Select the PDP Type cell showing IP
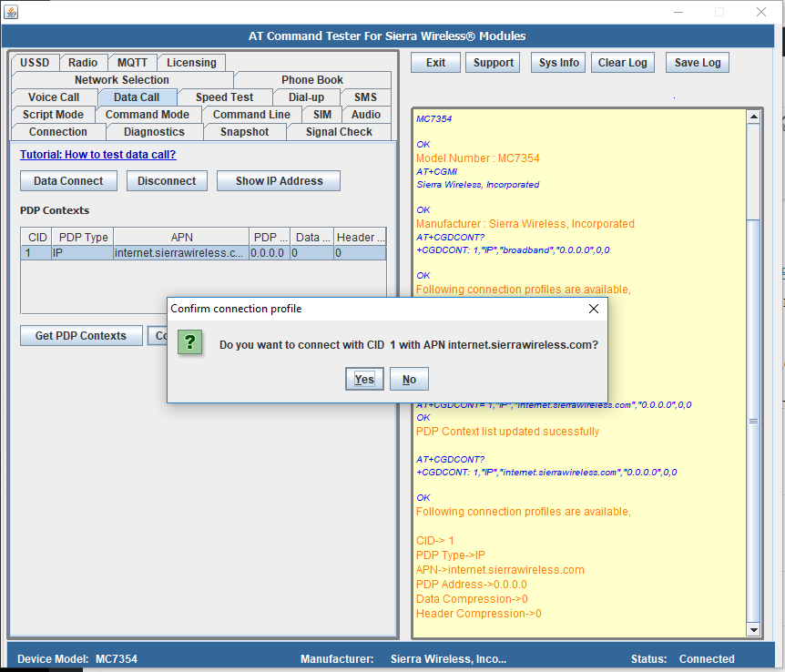Viewport: 785px width, 672px height. [83, 253]
